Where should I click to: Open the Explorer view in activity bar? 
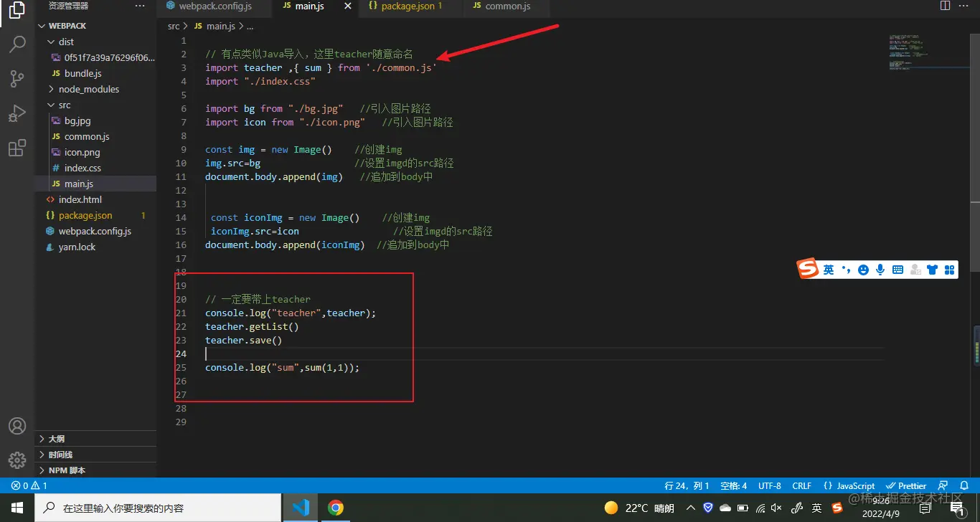coord(17,11)
